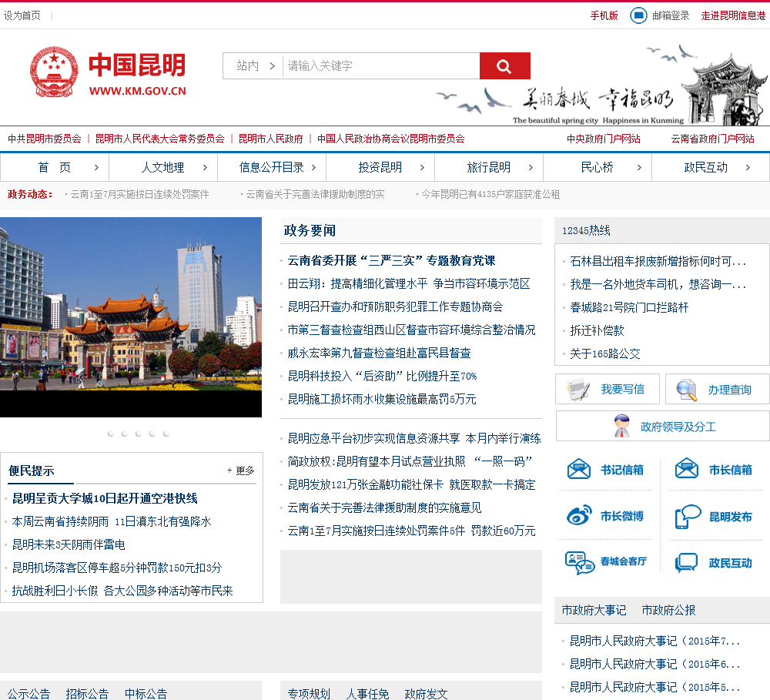Expand the 政民互动 nav menu arrow
This screenshot has width=770, height=700.
click(x=748, y=168)
